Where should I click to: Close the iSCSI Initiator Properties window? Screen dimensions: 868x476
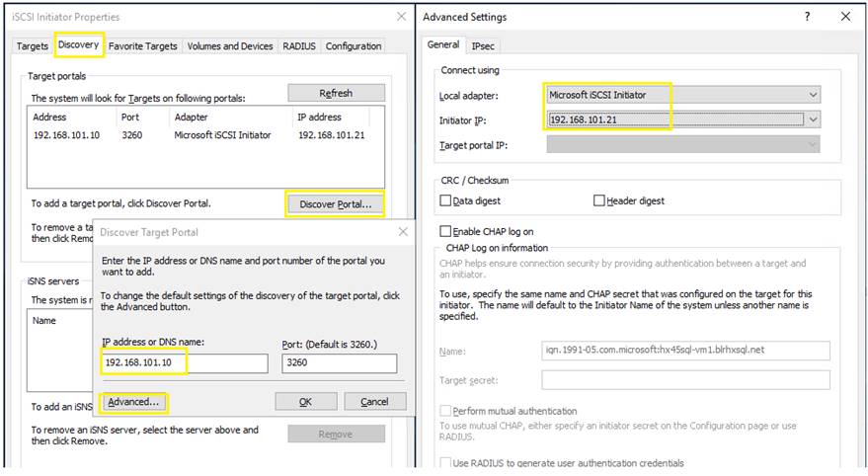point(401,17)
